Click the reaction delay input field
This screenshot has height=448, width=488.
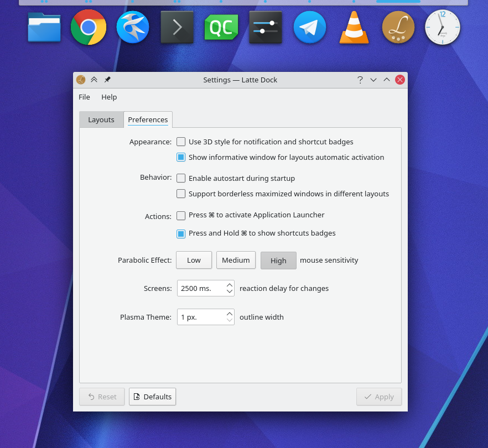point(199,288)
